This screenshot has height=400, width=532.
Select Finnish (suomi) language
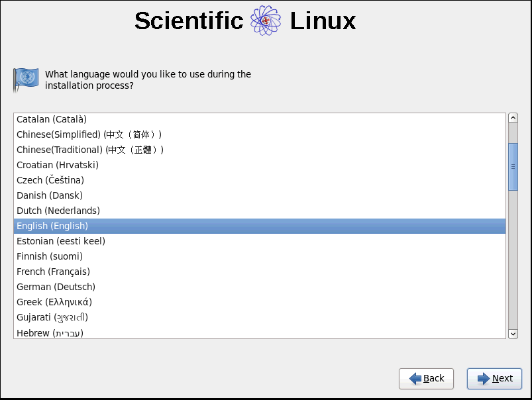(x=260, y=256)
